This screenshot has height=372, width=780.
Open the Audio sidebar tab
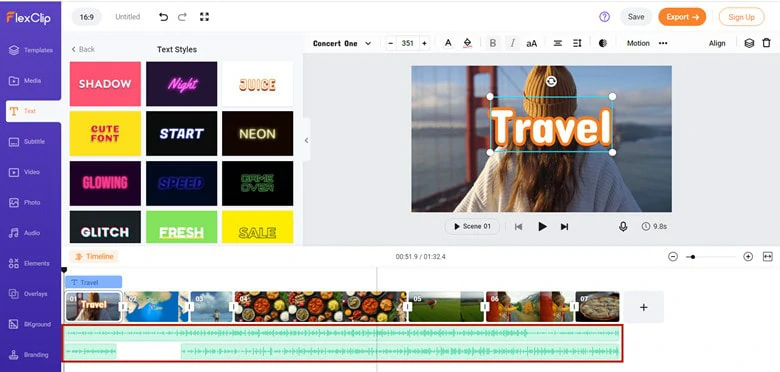pos(31,233)
